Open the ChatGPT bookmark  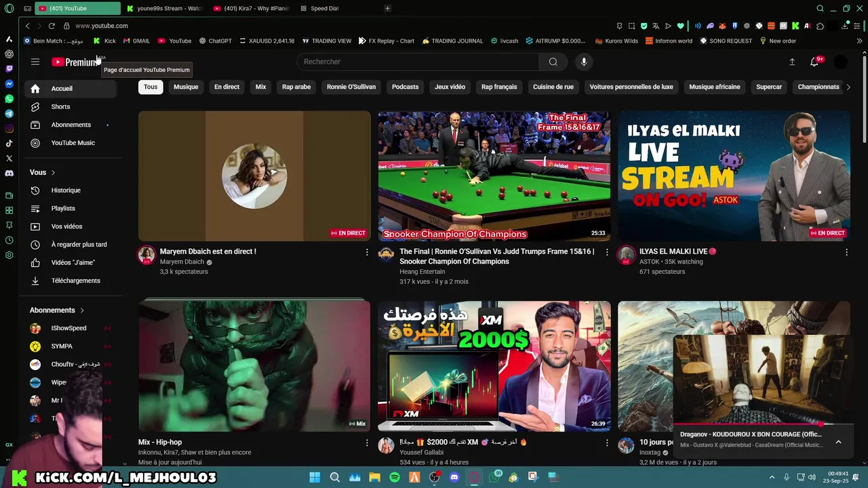[x=215, y=41]
